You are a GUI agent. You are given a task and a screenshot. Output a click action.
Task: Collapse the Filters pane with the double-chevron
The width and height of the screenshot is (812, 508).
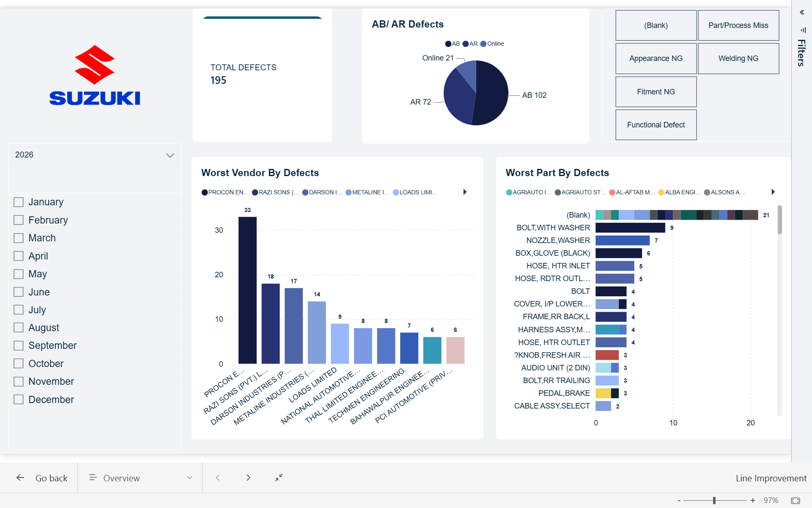pos(802,12)
